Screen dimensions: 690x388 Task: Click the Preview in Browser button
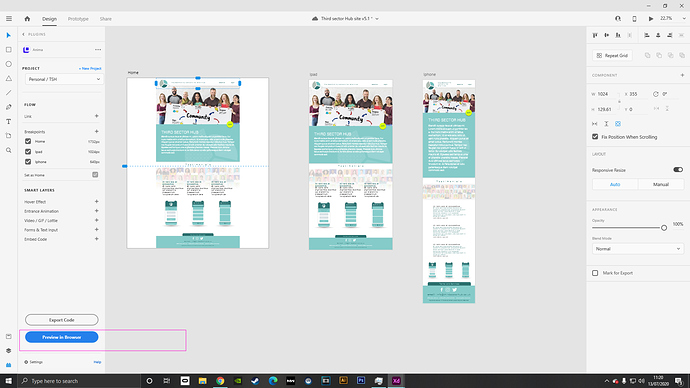[x=62, y=337]
